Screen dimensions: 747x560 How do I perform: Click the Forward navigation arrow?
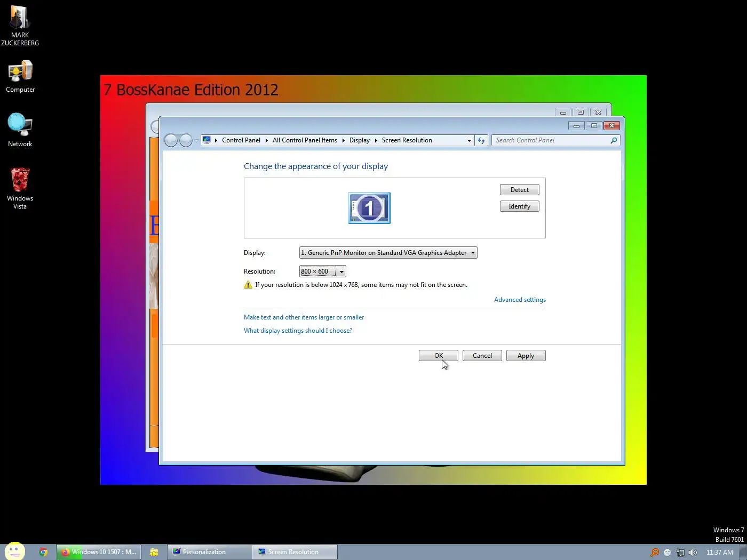tap(186, 140)
